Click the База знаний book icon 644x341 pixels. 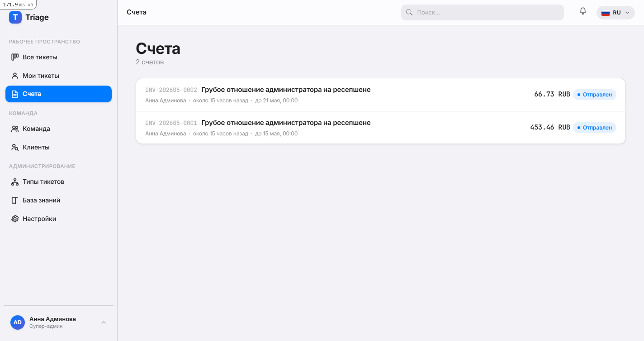[x=15, y=200]
